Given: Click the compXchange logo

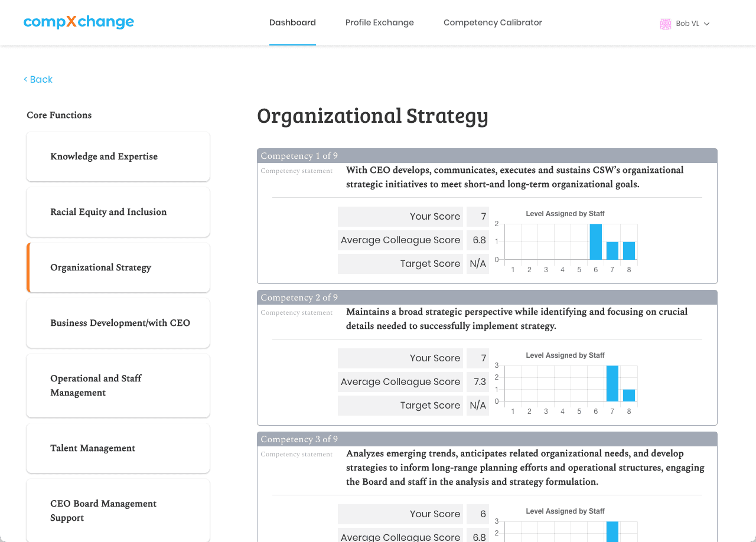Looking at the screenshot, I should point(79,22).
